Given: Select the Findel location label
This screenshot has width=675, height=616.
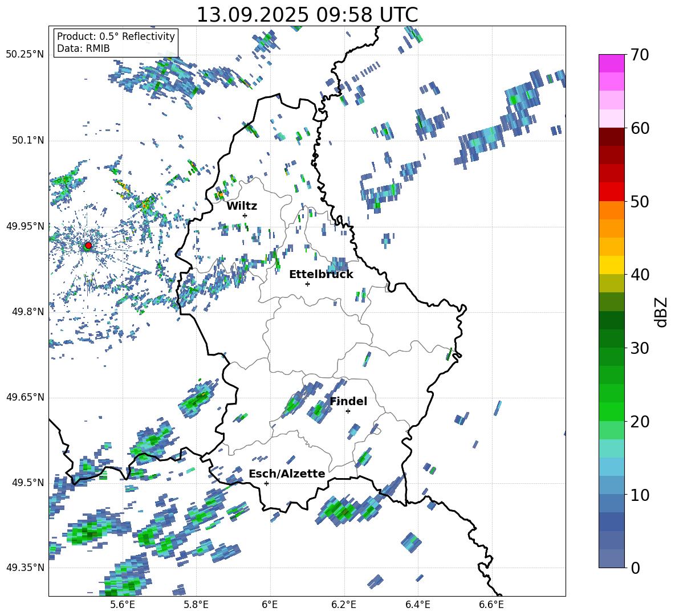Looking at the screenshot, I should [348, 401].
